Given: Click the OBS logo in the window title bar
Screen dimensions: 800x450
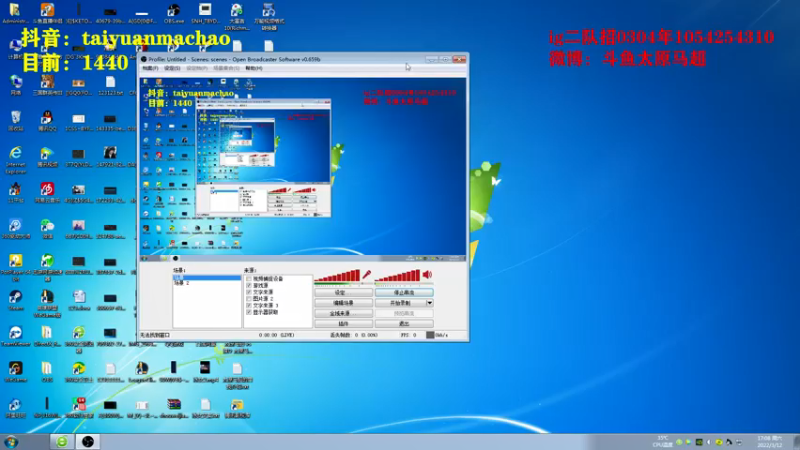Looking at the screenshot, I should [144, 59].
